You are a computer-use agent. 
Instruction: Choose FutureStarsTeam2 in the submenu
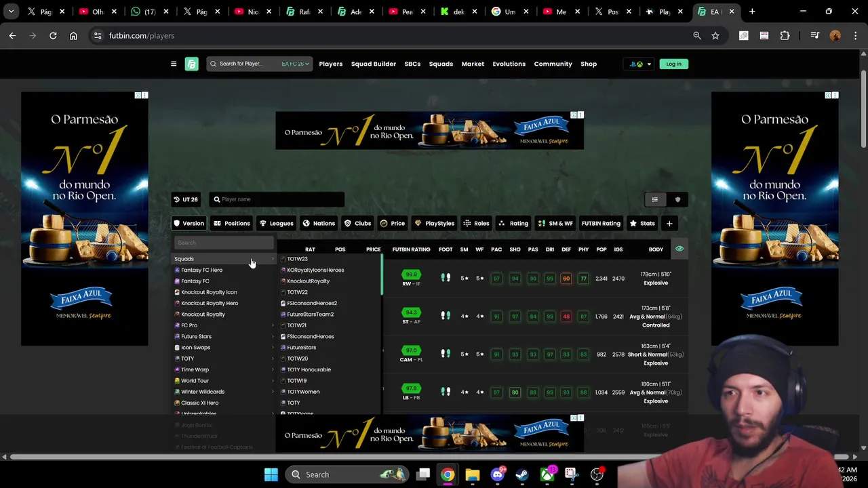310,314
